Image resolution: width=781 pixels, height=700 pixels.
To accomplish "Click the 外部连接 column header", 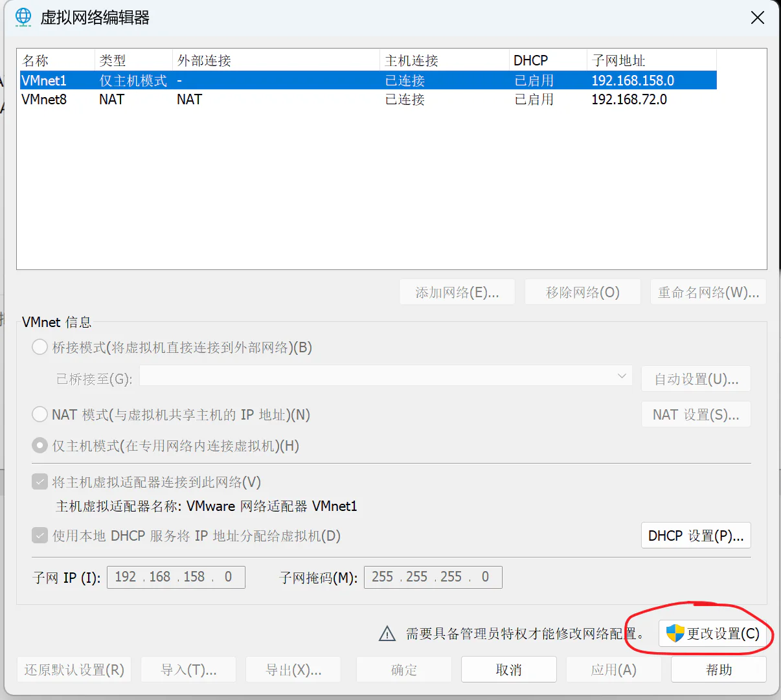I will click(x=276, y=60).
